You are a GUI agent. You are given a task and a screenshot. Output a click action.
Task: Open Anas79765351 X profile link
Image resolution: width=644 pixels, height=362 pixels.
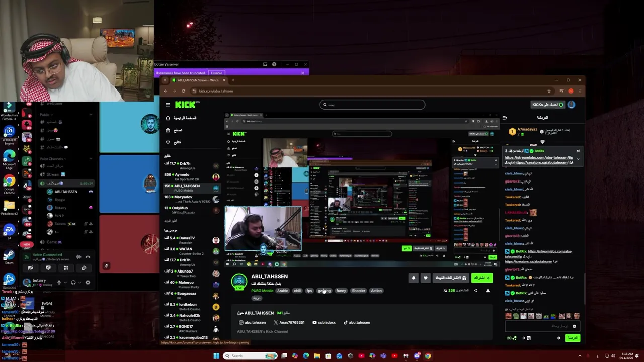tap(289, 323)
